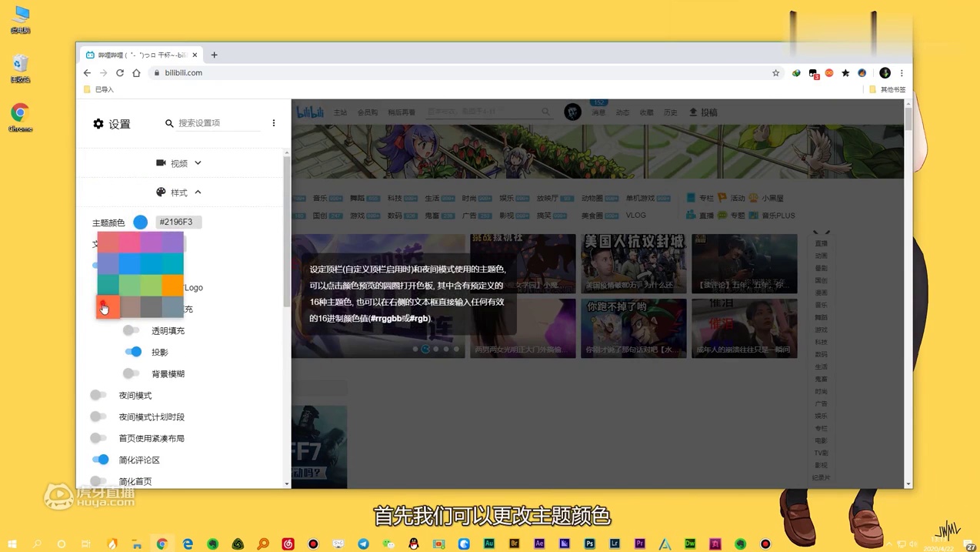Screen dimensions: 980x552
Task: Go to browser home page
Action: click(x=137, y=72)
